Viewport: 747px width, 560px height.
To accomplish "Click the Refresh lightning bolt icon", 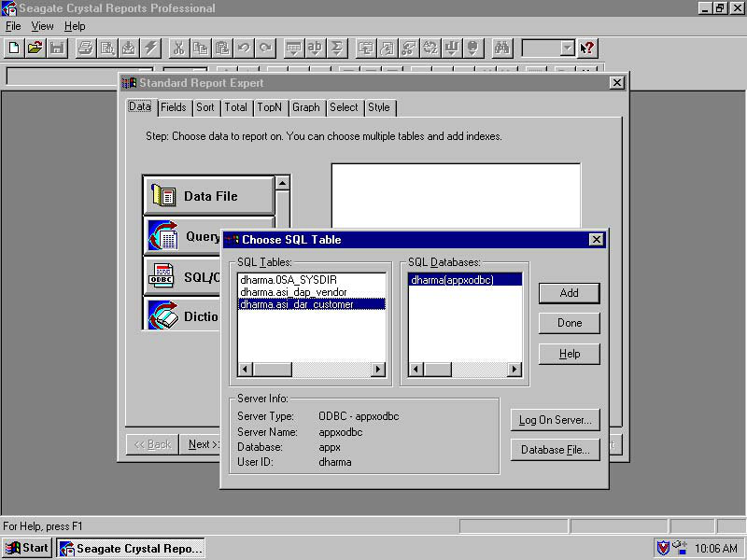I will point(150,49).
